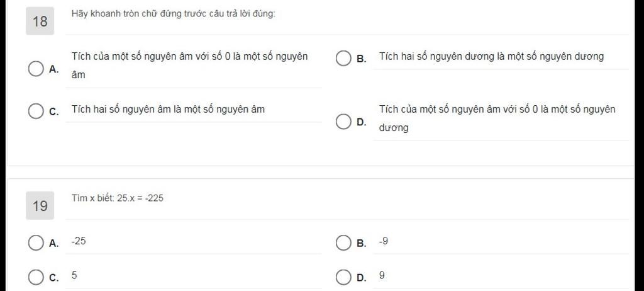
Task: Select radio button A with answer -25
Action: click(36, 243)
